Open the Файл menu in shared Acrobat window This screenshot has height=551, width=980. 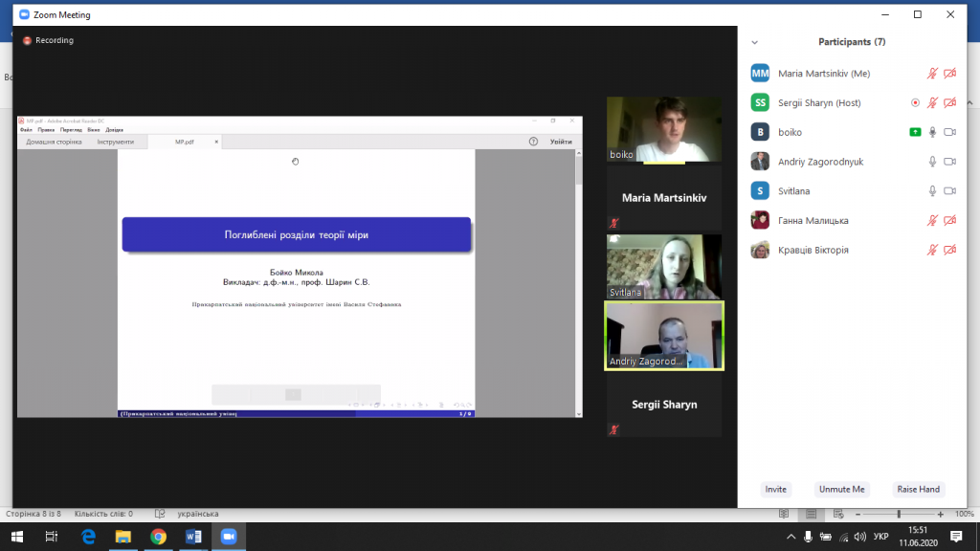(x=26, y=129)
